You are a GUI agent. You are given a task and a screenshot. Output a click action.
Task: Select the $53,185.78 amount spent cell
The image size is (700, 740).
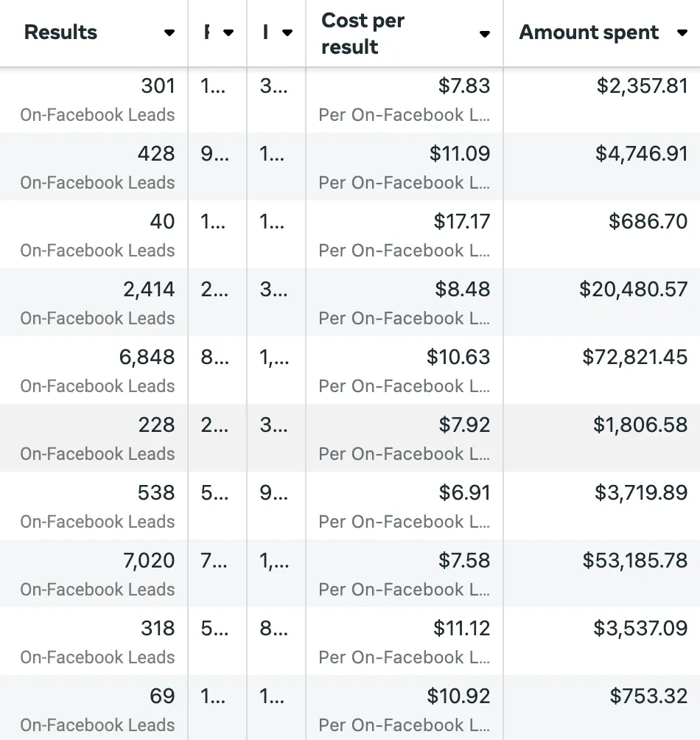coord(602,574)
